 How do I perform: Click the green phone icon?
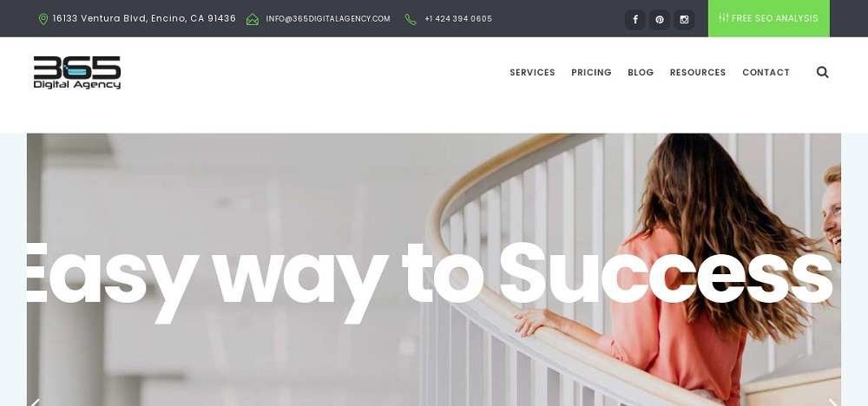411,19
